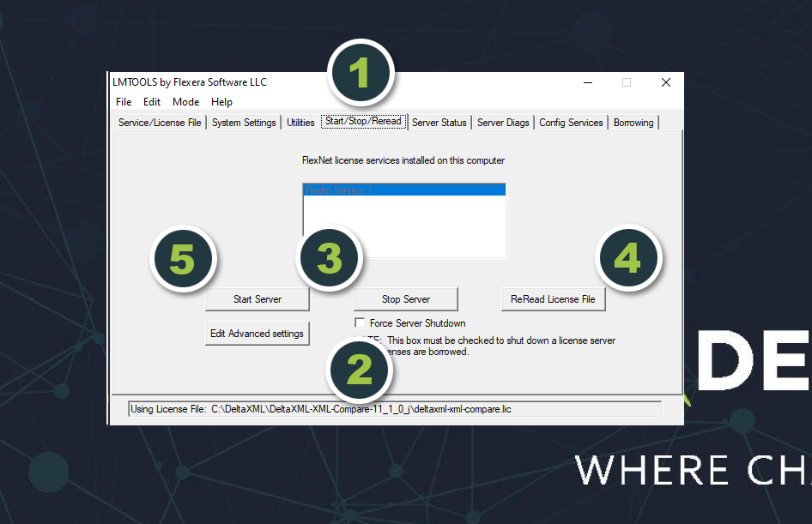Go to the Borrowing tab

633,123
